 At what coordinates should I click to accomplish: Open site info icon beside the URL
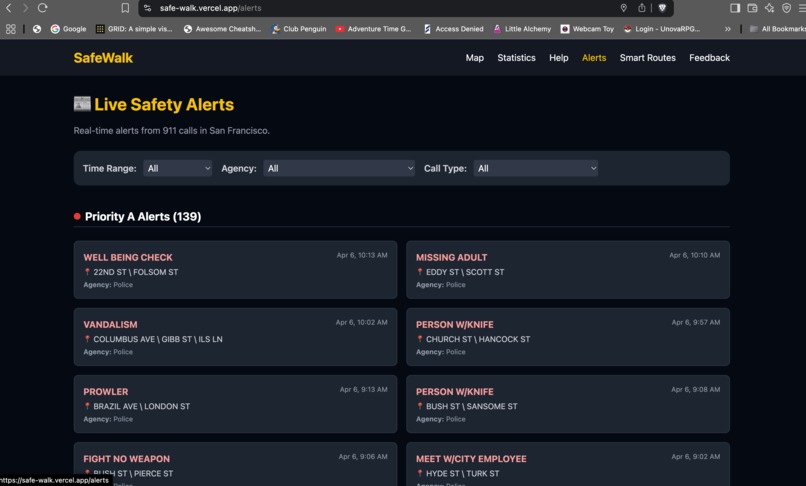point(148,8)
